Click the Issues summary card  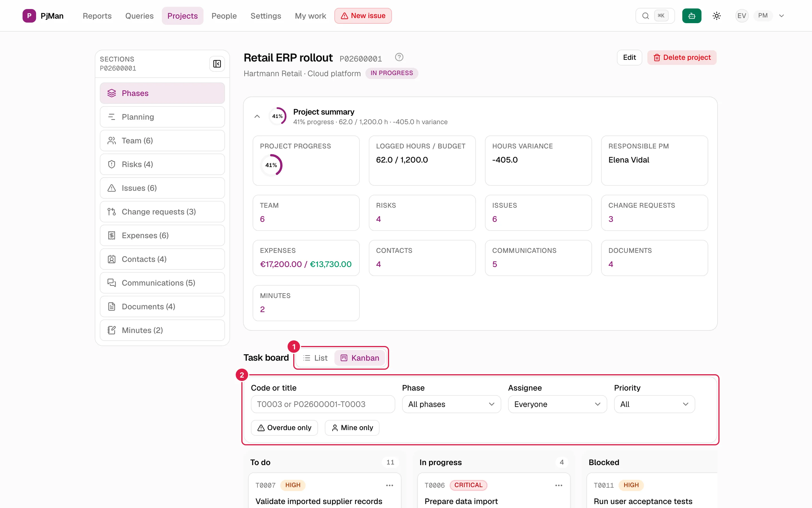(x=538, y=213)
